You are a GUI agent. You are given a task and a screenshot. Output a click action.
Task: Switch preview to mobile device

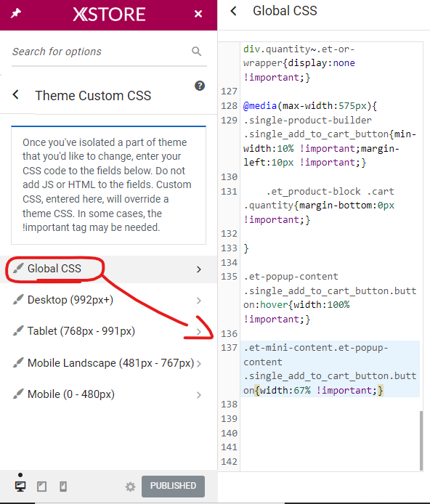tap(63, 487)
